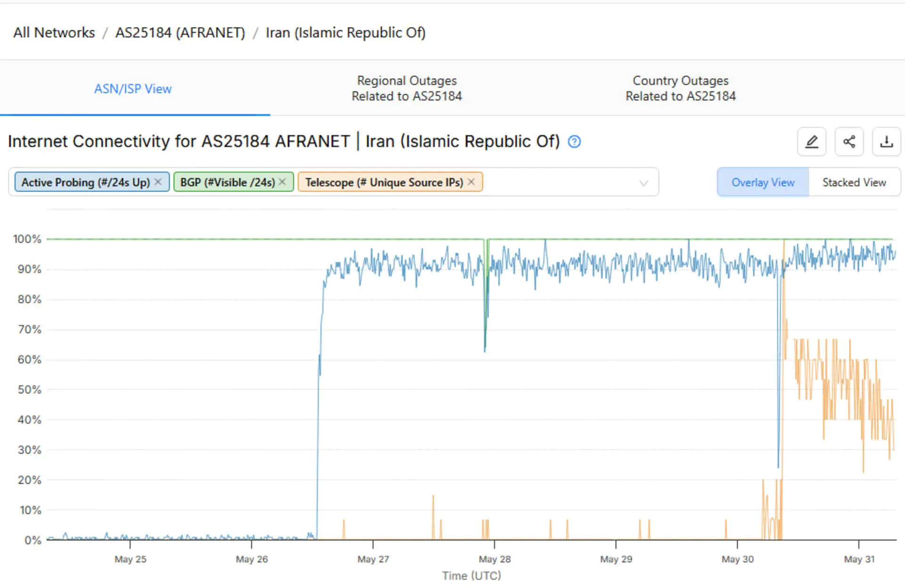Click the share icon button
Screen dimensions: 905x588
click(849, 141)
